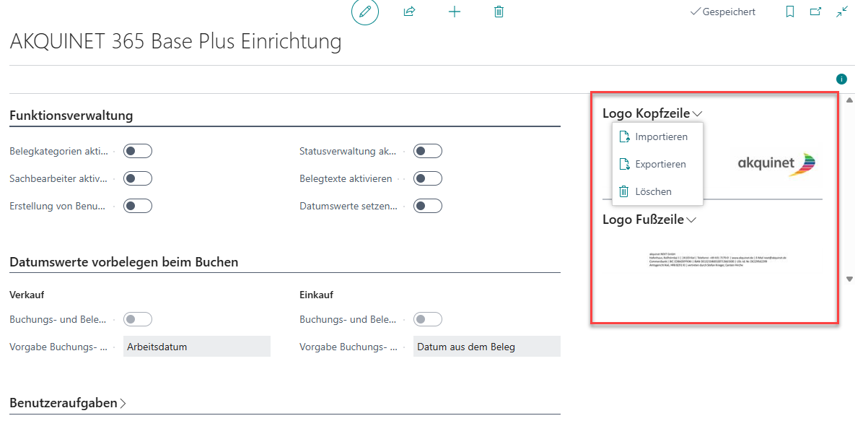Image resolution: width=868 pixels, height=421 pixels.
Task: Toggle Buchungs- und Beleg switch under Verkauf
Action: (138, 319)
